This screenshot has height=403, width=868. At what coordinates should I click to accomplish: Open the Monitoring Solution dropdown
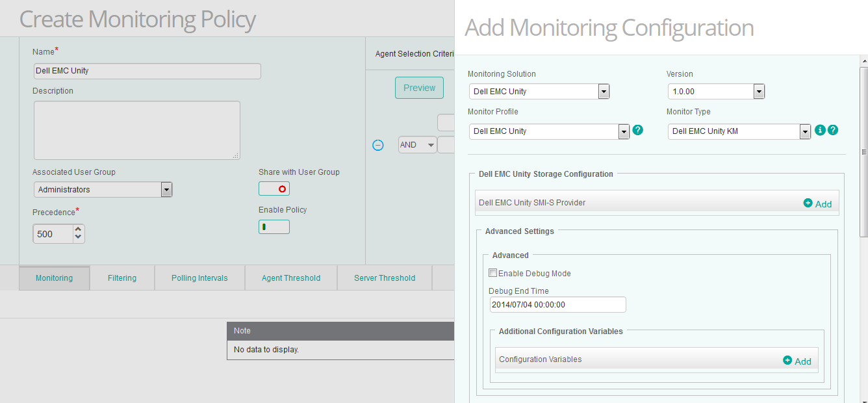(604, 91)
